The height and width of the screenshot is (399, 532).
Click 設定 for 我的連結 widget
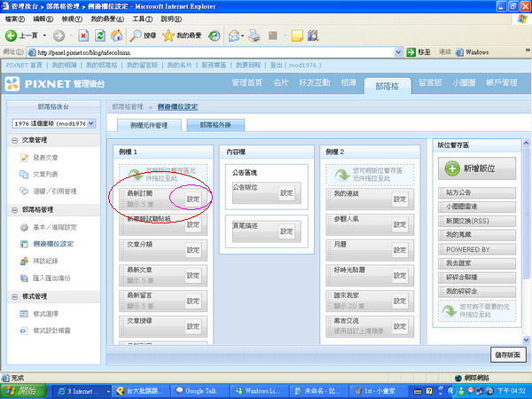click(x=400, y=199)
